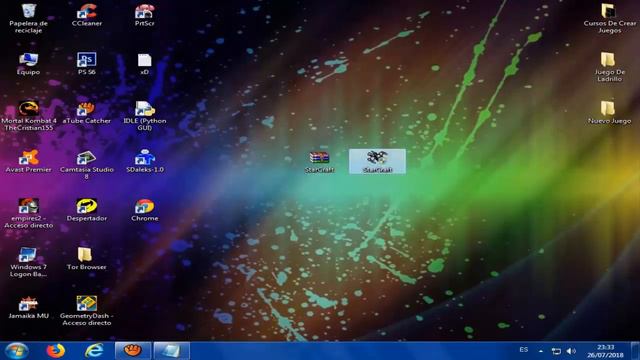640x360 pixels.
Task: Click the highlighted StarCraft application icon
Action: (x=378, y=162)
